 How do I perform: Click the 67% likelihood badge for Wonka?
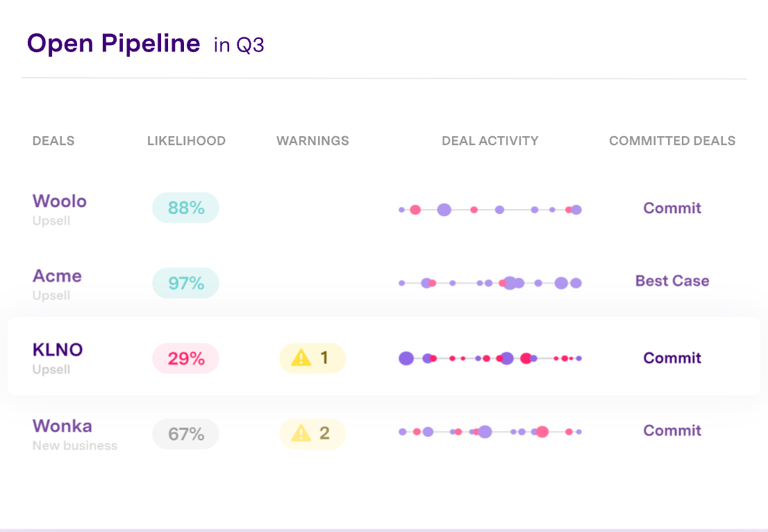pos(185,433)
